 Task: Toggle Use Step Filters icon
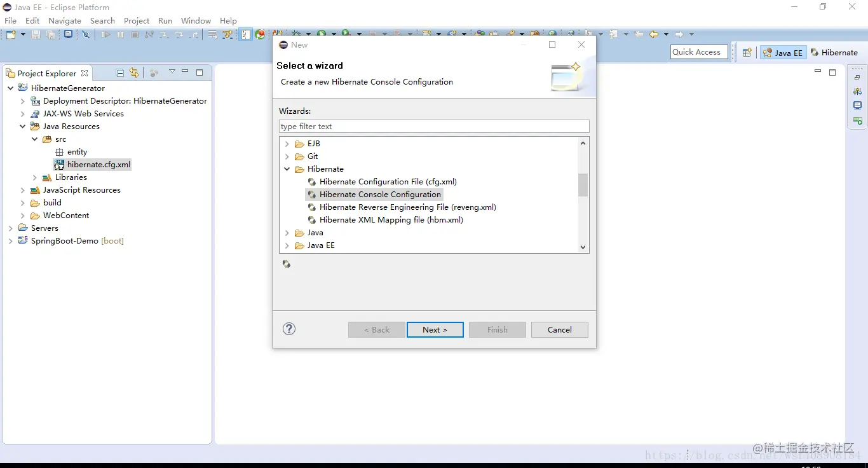tap(227, 34)
